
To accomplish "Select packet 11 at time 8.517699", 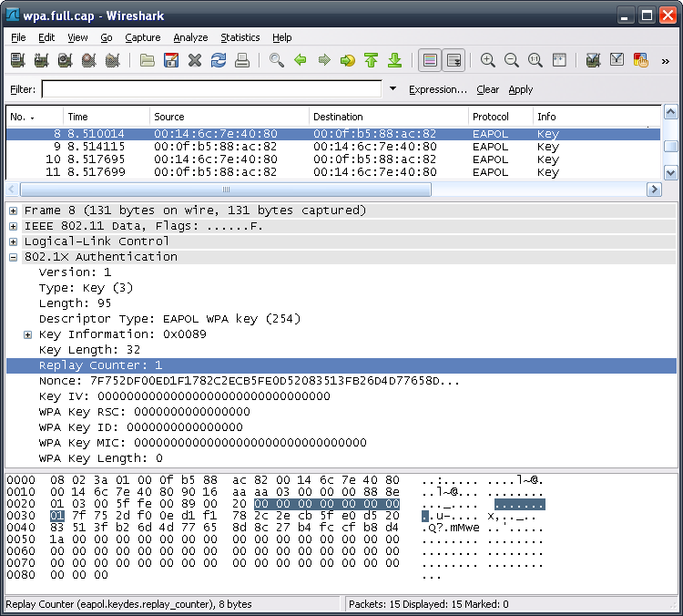I will click(x=333, y=171).
